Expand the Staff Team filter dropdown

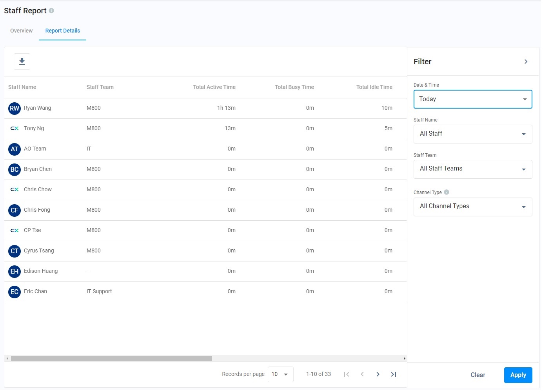click(x=472, y=169)
